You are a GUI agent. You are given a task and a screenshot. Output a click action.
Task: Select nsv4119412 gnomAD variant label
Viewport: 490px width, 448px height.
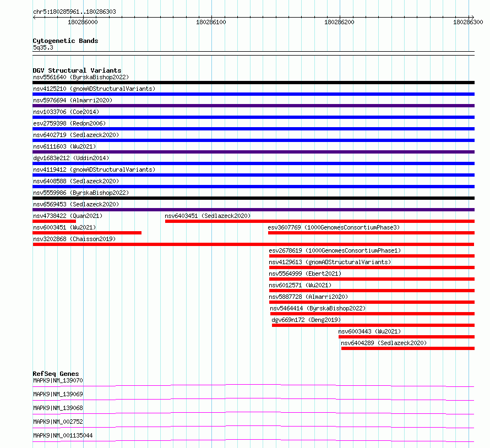[x=94, y=170]
